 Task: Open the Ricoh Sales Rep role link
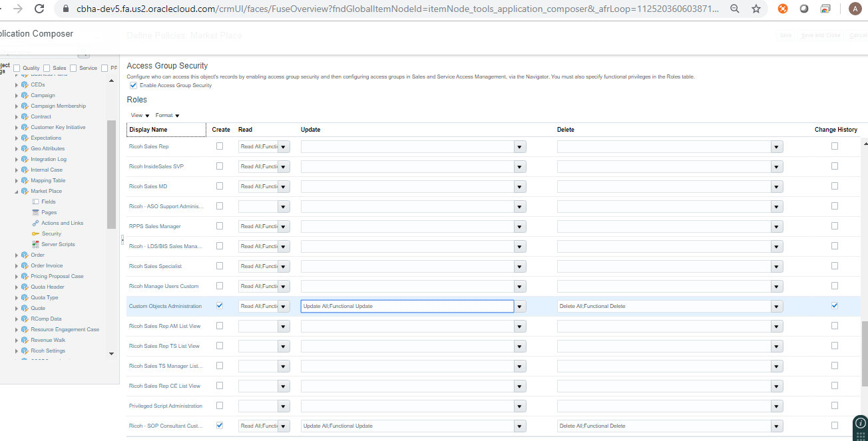[x=148, y=146]
